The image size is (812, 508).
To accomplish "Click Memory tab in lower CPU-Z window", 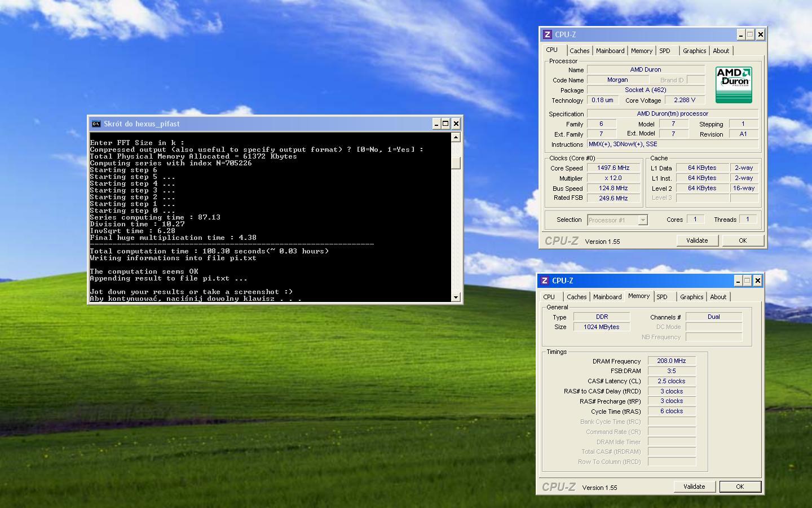I will (x=639, y=296).
